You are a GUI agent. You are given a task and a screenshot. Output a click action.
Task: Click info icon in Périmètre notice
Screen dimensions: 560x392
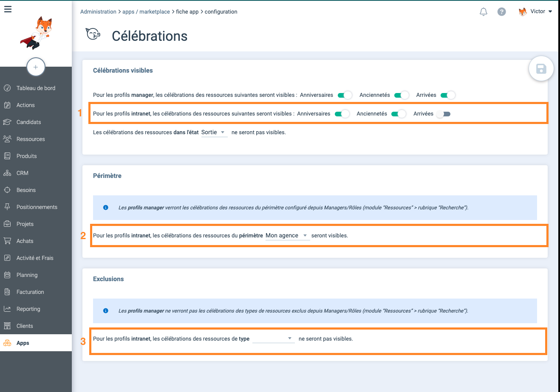click(106, 208)
